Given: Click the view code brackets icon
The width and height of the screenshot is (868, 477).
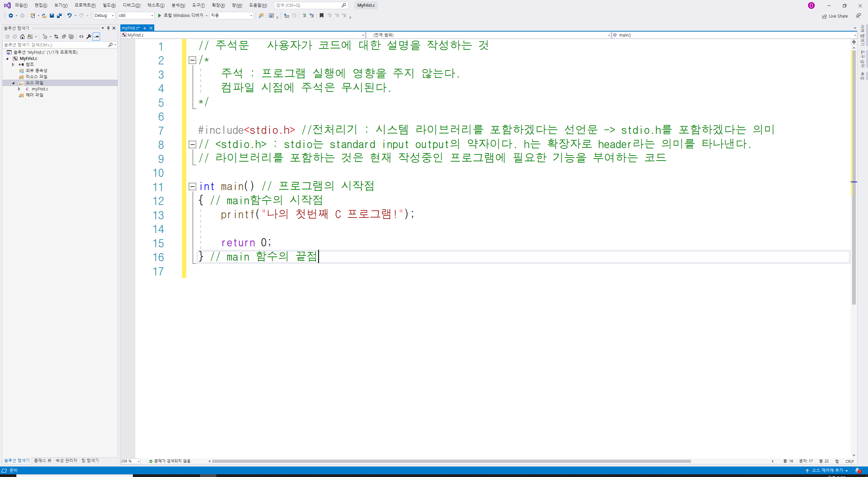Looking at the screenshot, I should point(81,37).
